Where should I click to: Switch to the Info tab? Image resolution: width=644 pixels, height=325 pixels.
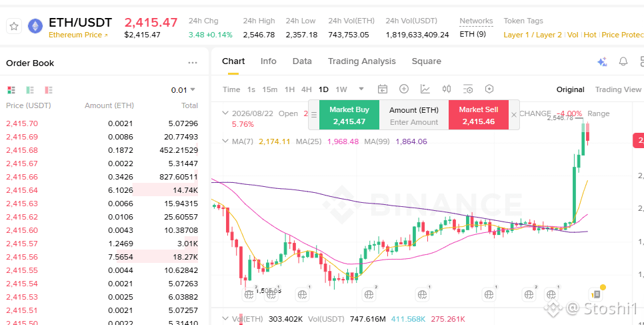tap(268, 61)
